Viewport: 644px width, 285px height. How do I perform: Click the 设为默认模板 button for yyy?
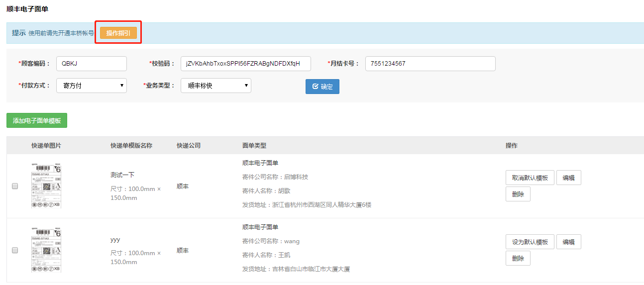point(530,242)
